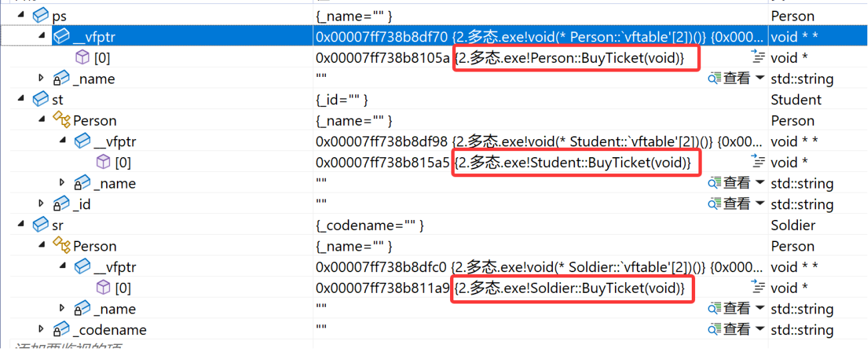Click the cube icon beside variable ps

point(40,15)
